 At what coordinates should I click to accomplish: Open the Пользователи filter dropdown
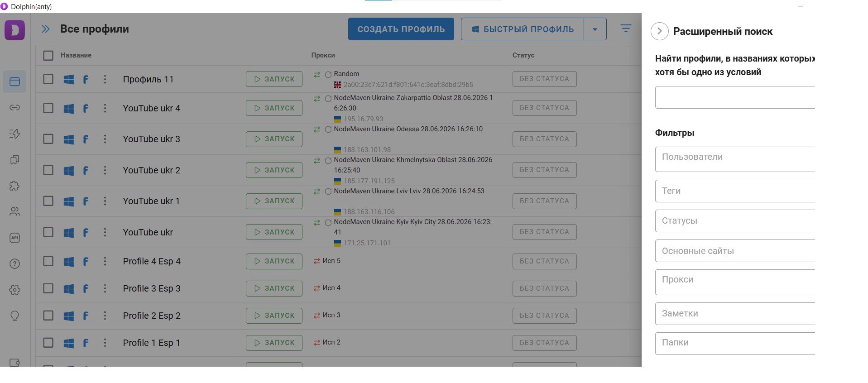(735, 159)
